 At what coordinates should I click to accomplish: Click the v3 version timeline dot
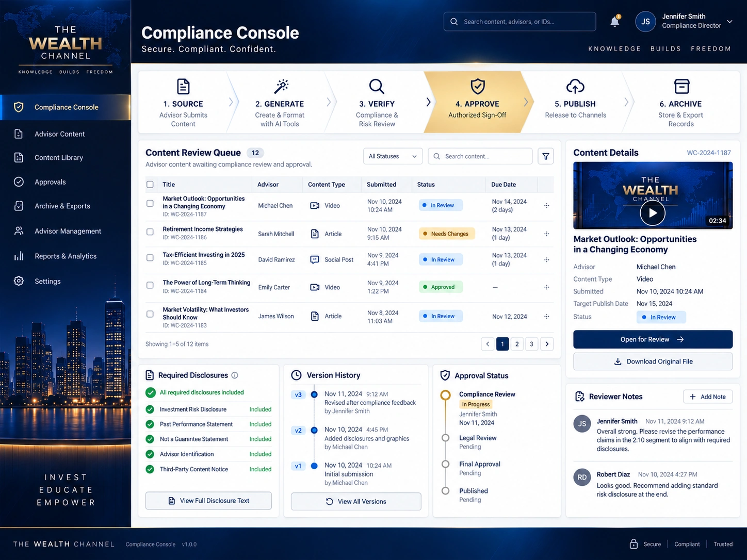tap(314, 394)
